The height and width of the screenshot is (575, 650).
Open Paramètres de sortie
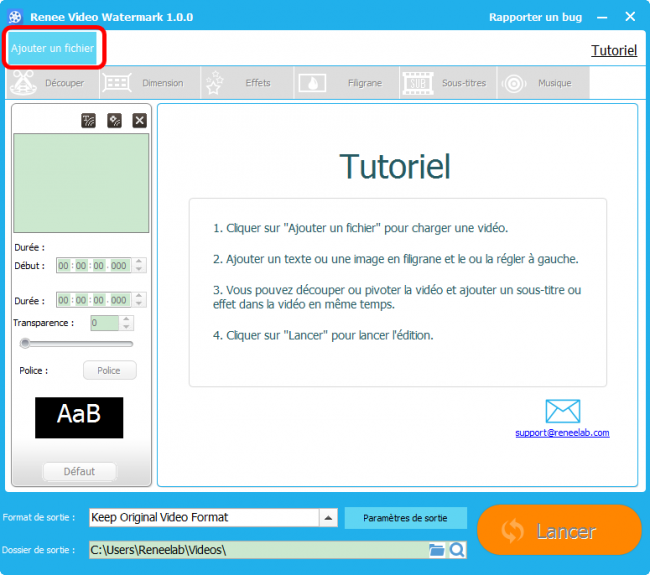(x=405, y=518)
